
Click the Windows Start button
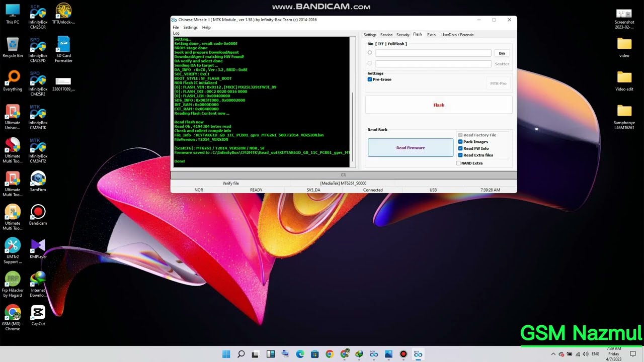pos(226,354)
